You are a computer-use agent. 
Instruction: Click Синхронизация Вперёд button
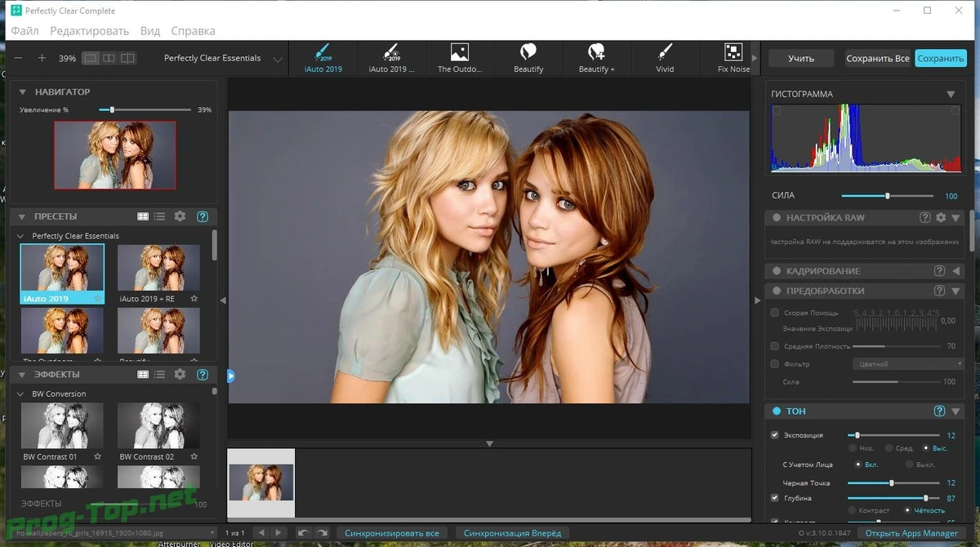(514, 533)
